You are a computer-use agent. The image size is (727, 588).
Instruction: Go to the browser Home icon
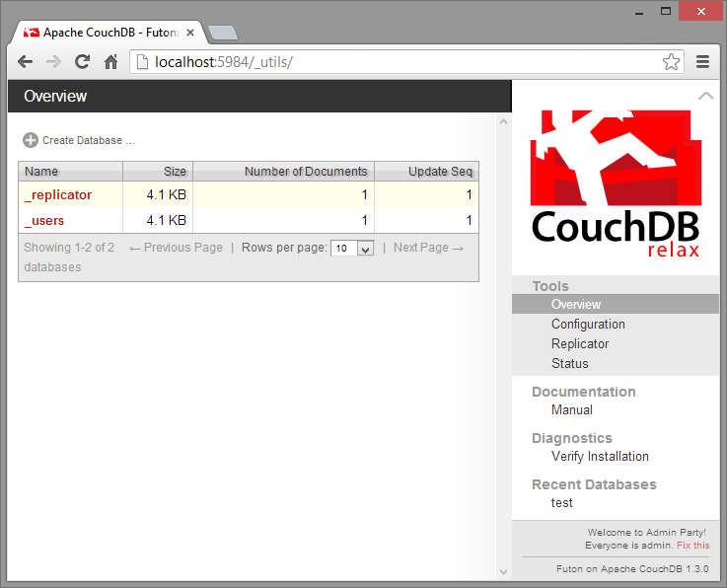click(110, 62)
